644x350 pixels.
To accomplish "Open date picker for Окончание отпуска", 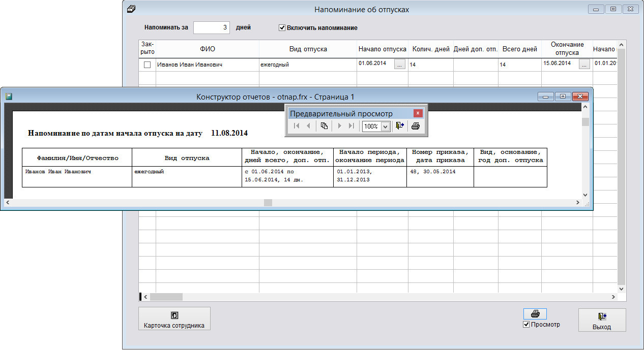I will pyautogui.click(x=584, y=65).
